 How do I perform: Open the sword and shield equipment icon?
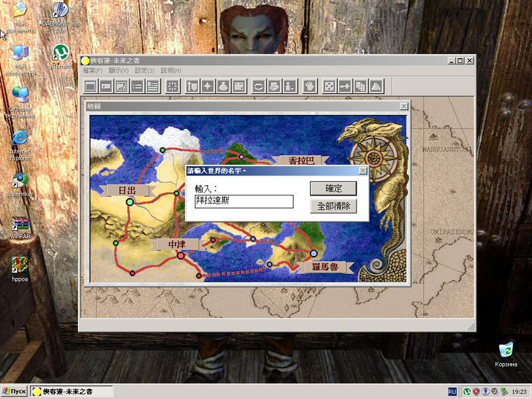[x=192, y=86]
